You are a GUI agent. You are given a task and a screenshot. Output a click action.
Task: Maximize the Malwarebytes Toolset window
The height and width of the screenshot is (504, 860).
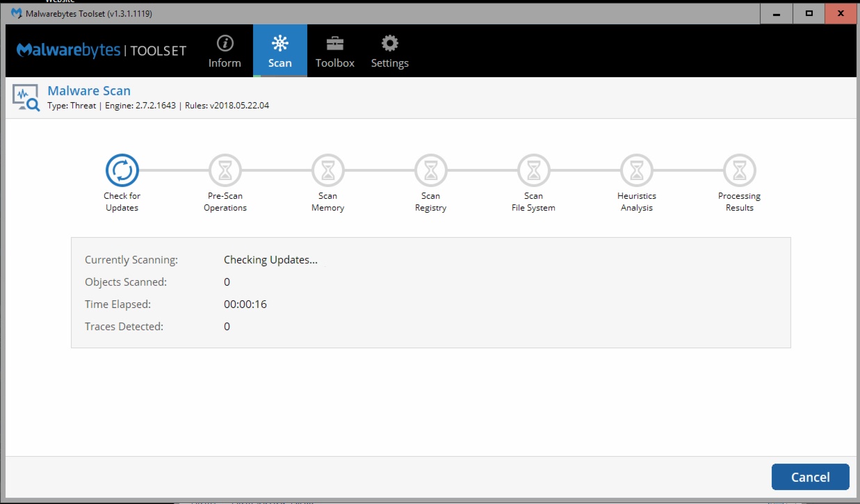(x=809, y=14)
